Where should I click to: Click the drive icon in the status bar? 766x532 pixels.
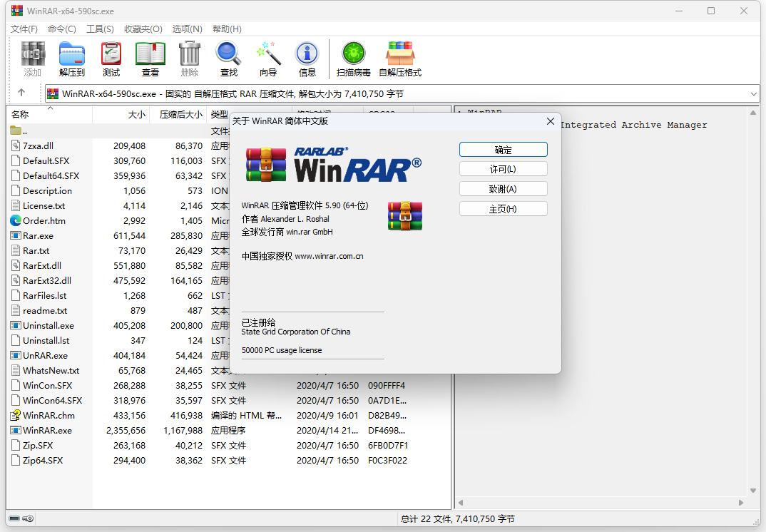(x=14, y=518)
